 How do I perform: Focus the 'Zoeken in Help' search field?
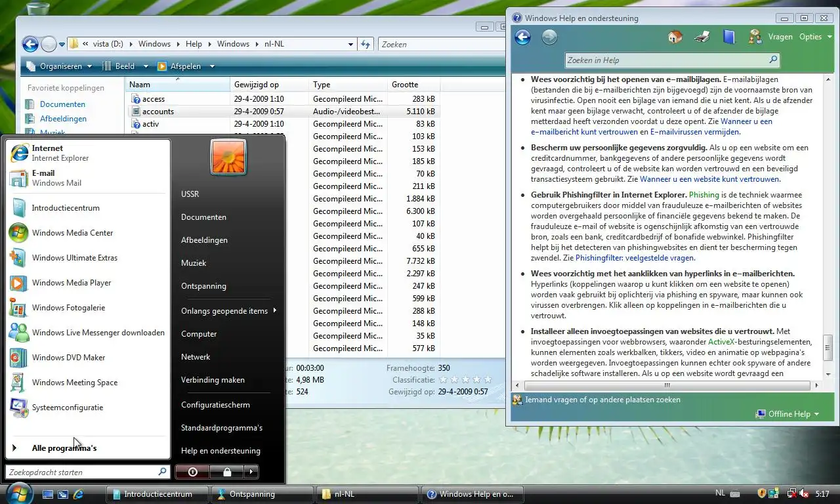point(665,60)
